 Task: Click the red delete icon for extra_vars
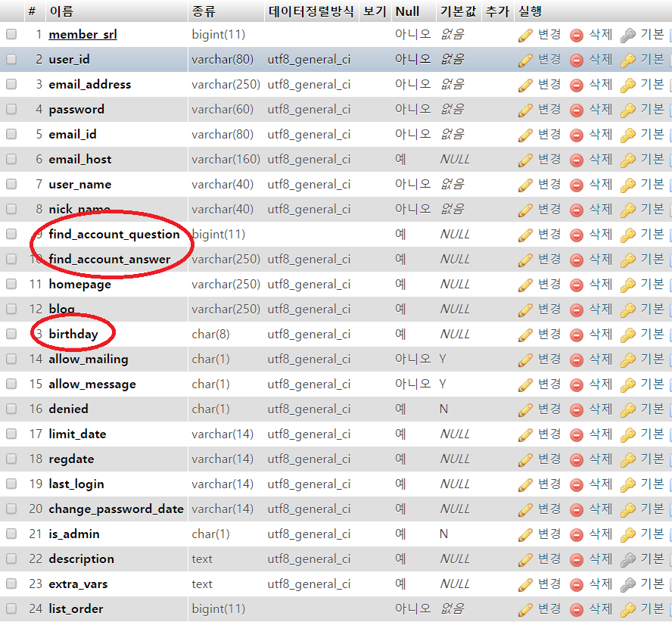tap(577, 584)
